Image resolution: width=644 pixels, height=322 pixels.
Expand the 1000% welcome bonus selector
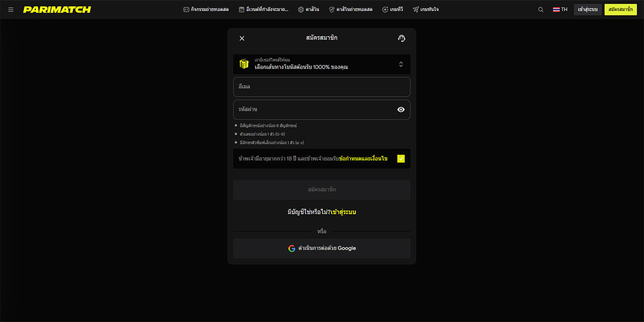[x=400, y=64]
